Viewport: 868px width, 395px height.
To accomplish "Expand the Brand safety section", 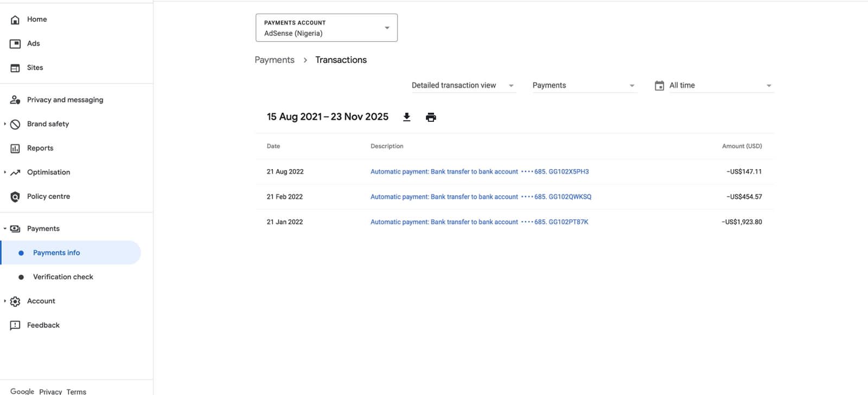I will [x=5, y=124].
